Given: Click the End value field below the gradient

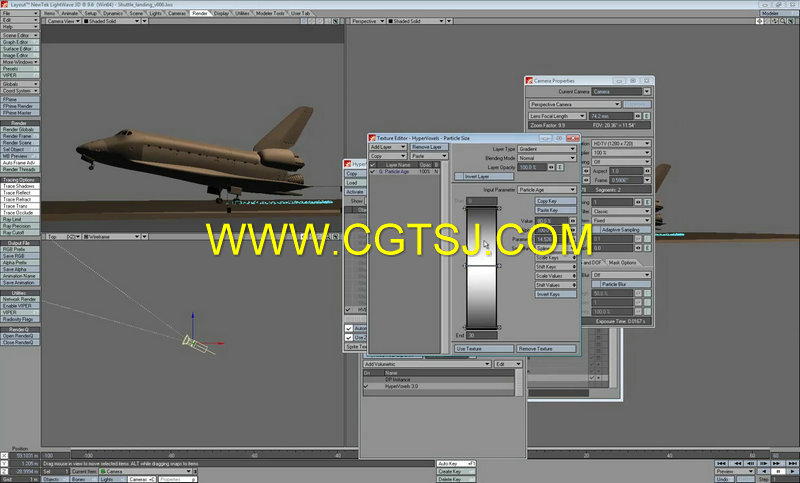Looking at the screenshot, I should (482, 336).
